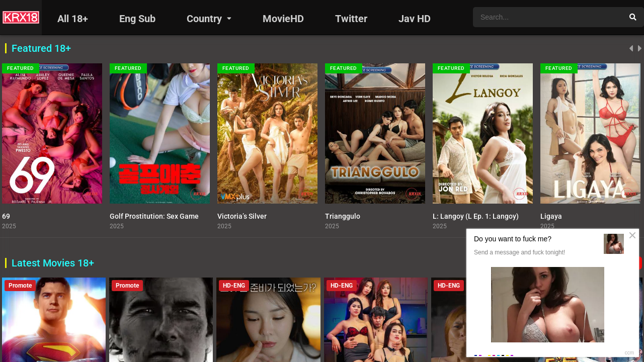This screenshot has width=644, height=362.
Task: Click the Featured 18+ section heading
Action: [x=41, y=48]
